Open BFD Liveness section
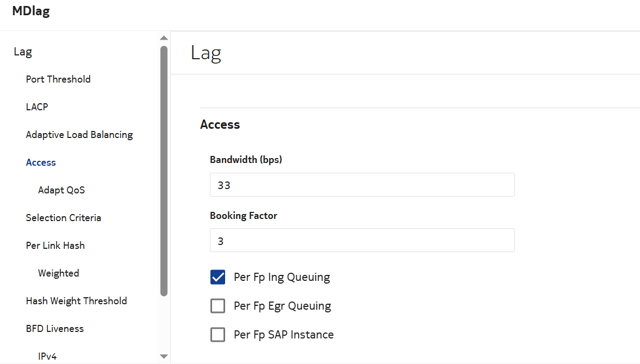Image resolution: width=640 pixels, height=364 pixels. 55,329
